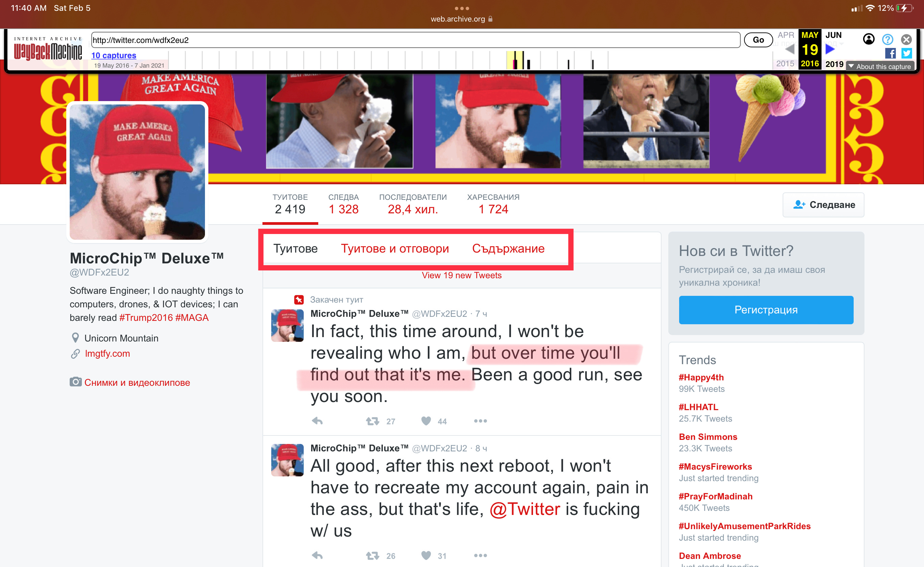924x567 pixels.
Task: Click avatar on the pinned tweet
Action: pos(287,325)
